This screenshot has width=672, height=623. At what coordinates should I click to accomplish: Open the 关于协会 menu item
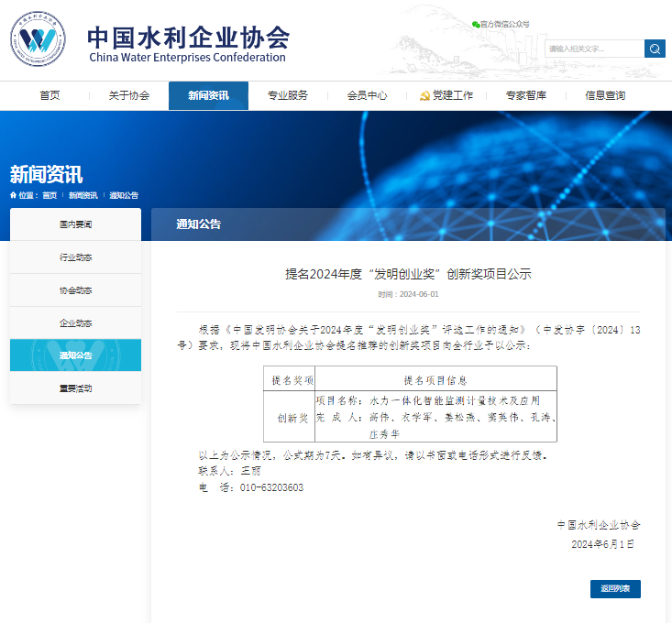point(129,95)
